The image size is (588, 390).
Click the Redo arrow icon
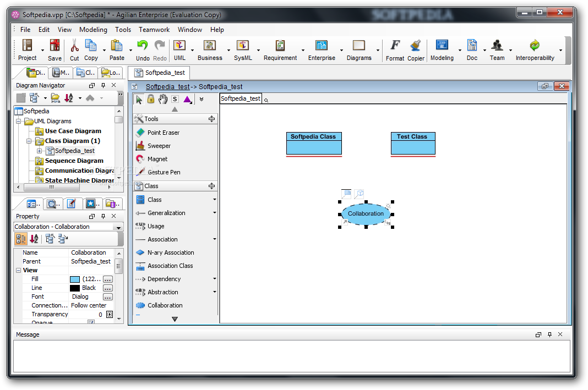160,50
